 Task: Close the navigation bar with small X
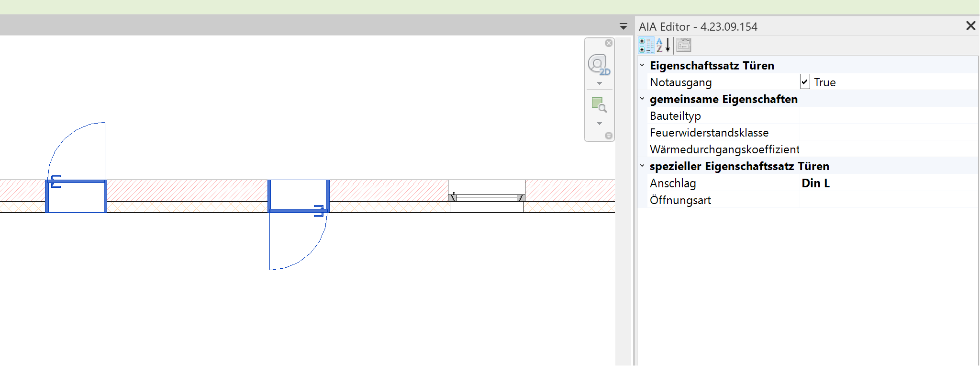[609, 43]
